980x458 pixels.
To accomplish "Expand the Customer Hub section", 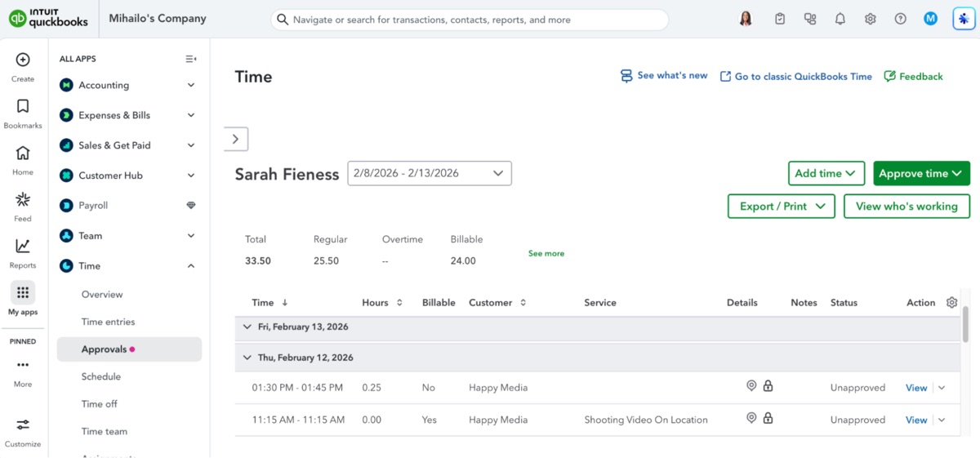I will point(191,176).
